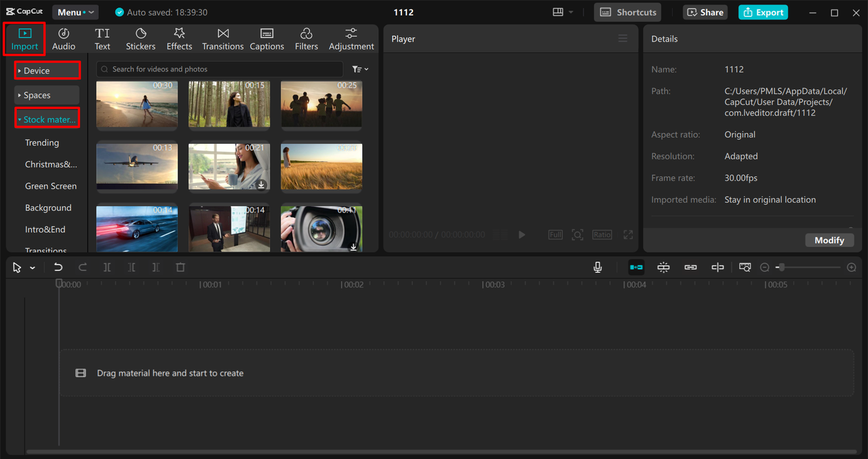Select the Background category
Viewport: 868px width, 459px height.
click(x=48, y=207)
